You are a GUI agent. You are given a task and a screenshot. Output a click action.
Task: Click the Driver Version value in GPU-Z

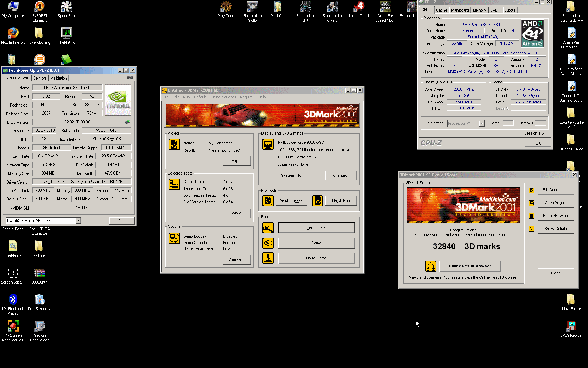tap(82, 182)
